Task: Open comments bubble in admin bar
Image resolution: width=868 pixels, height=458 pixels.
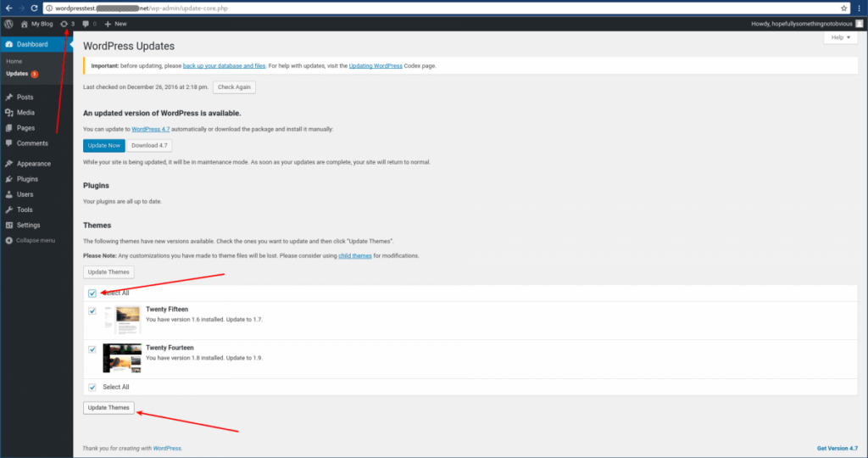Action: point(86,24)
